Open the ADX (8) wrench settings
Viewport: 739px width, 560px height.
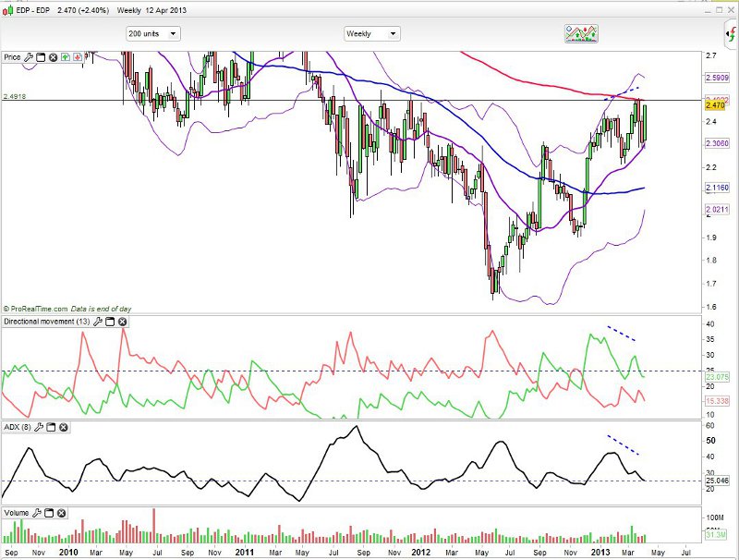(x=39, y=427)
